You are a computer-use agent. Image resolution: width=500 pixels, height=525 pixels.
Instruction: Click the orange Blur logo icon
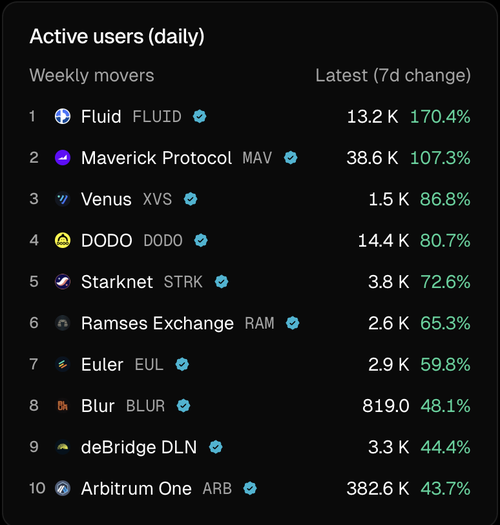pos(63,406)
